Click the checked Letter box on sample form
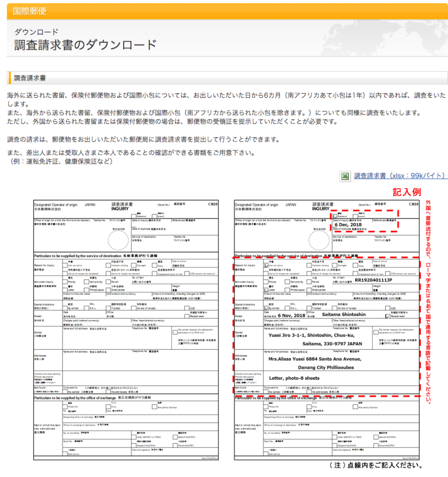The image size is (448, 477). (266, 290)
